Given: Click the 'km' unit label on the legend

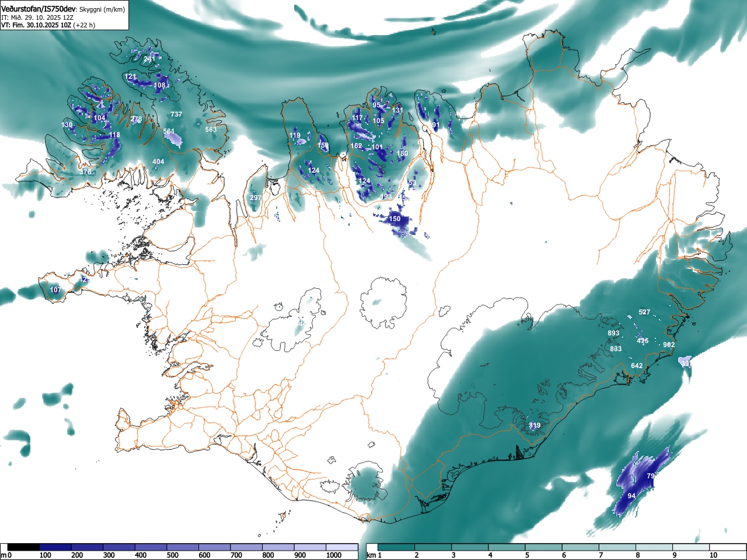Looking at the screenshot, I should pos(371,555).
